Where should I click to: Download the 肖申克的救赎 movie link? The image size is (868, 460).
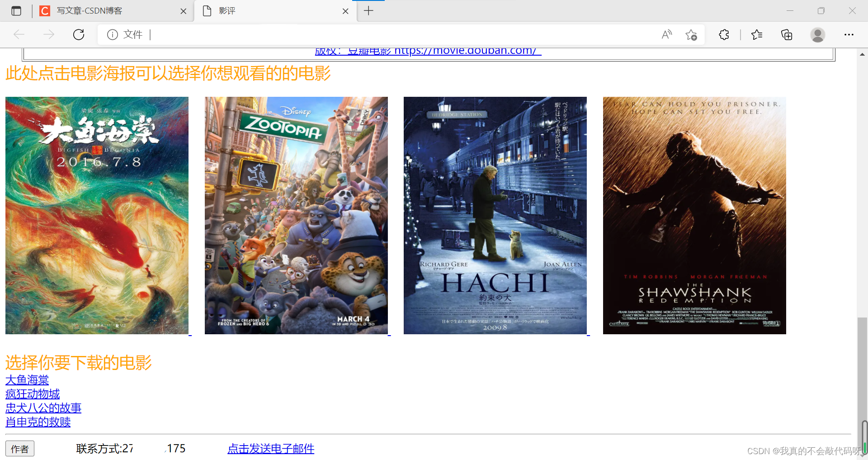coord(38,422)
